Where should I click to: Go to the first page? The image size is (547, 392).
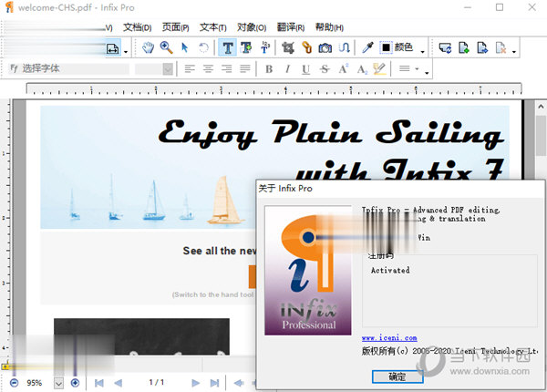tap(99, 383)
